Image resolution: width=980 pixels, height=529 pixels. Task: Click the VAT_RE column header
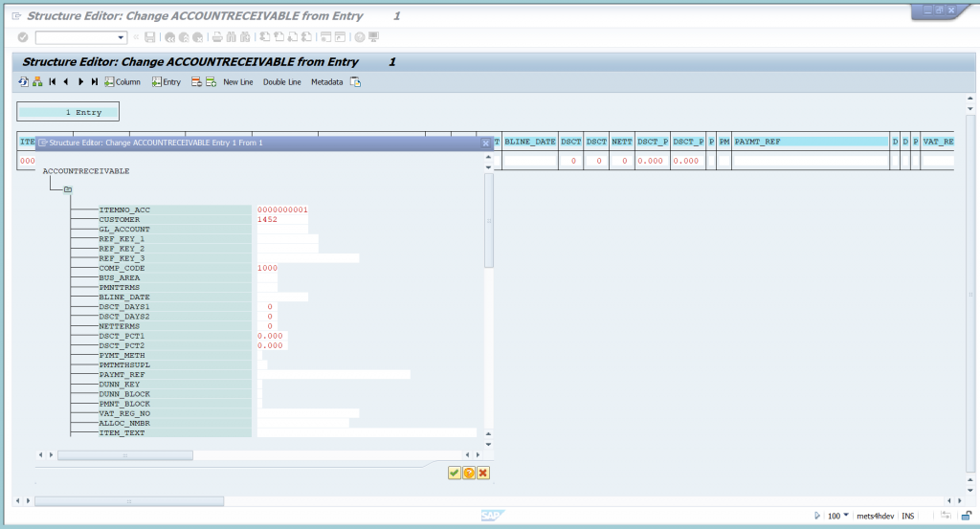tap(938, 142)
